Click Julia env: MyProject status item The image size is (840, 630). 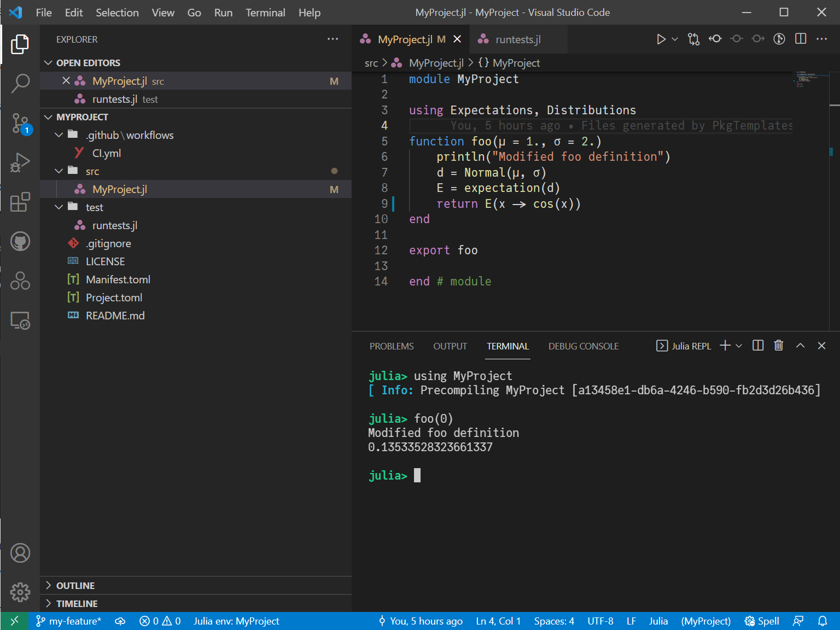tap(236, 621)
